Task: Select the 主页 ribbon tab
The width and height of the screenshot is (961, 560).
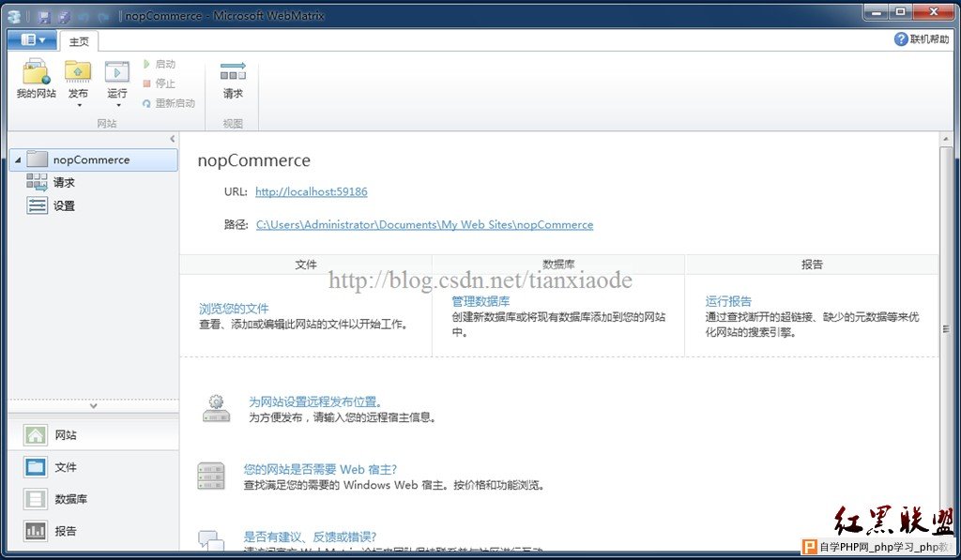Action: (79, 41)
